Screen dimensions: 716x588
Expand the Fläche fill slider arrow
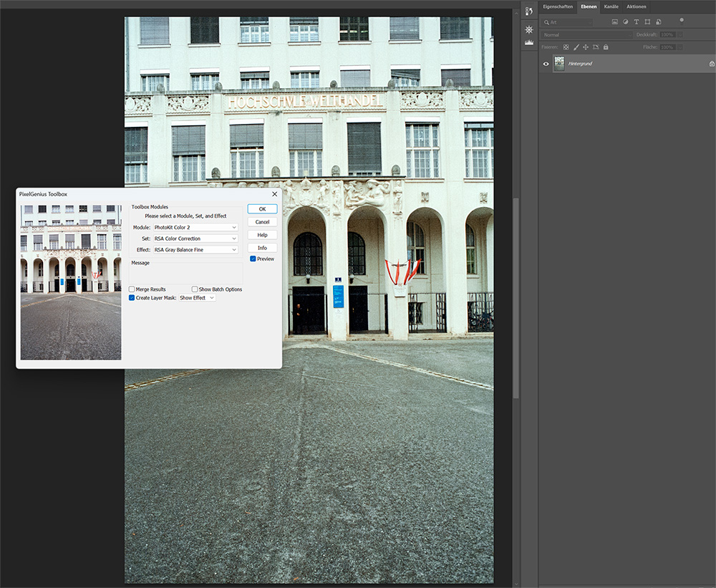tap(680, 47)
